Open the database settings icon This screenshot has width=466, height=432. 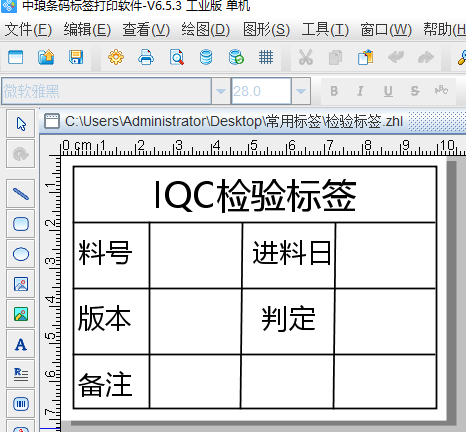coord(206,57)
